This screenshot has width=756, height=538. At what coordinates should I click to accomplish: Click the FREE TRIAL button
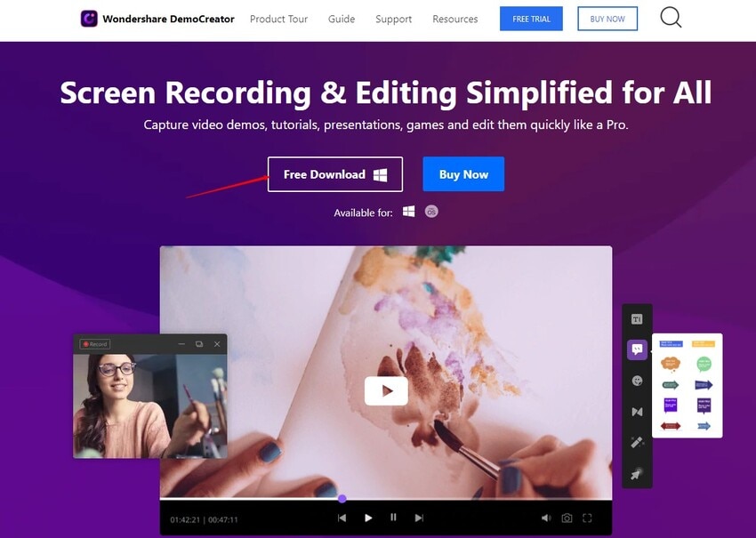tap(531, 19)
